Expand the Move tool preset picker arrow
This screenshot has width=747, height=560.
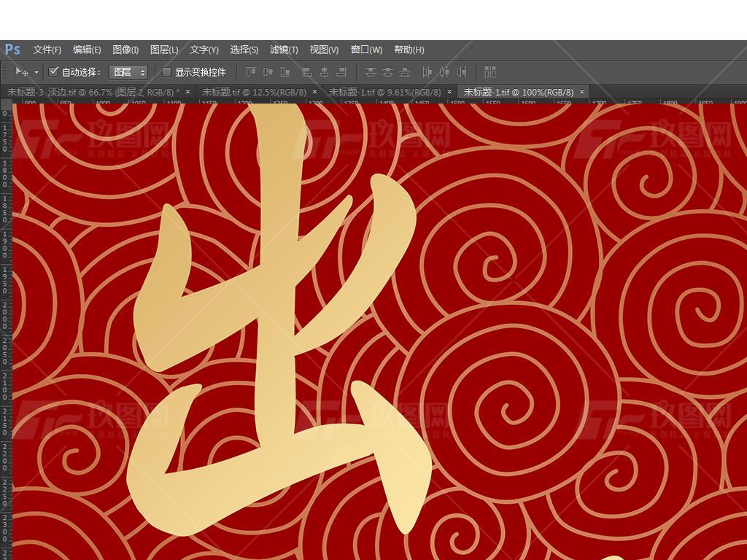pos(36,72)
